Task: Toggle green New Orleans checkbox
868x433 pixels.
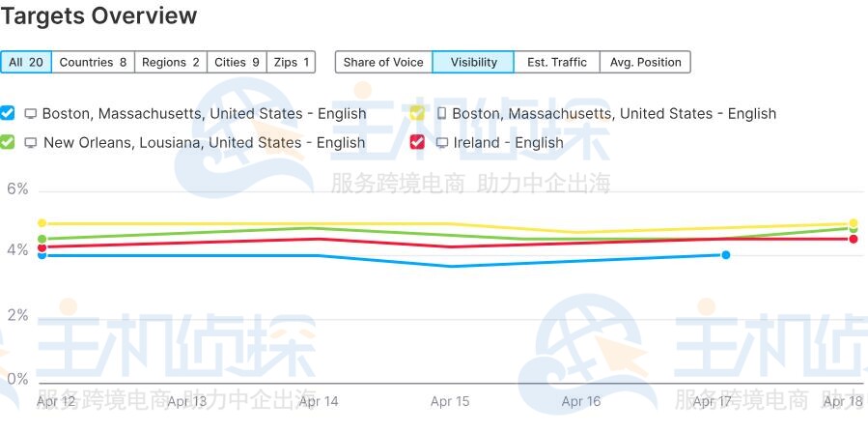Action: [8, 142]
